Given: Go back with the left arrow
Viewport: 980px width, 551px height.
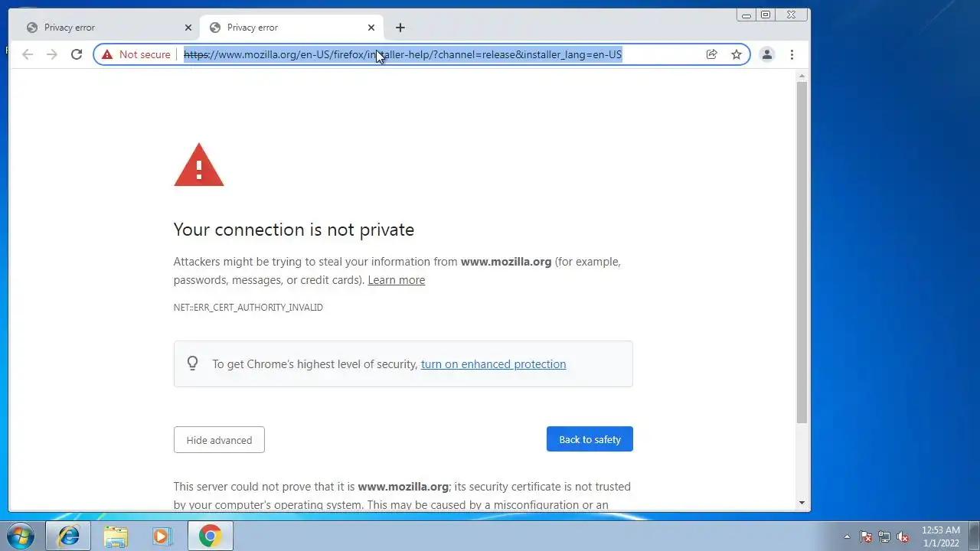Looking at the screenshot, I should click(x=28, y=54).
